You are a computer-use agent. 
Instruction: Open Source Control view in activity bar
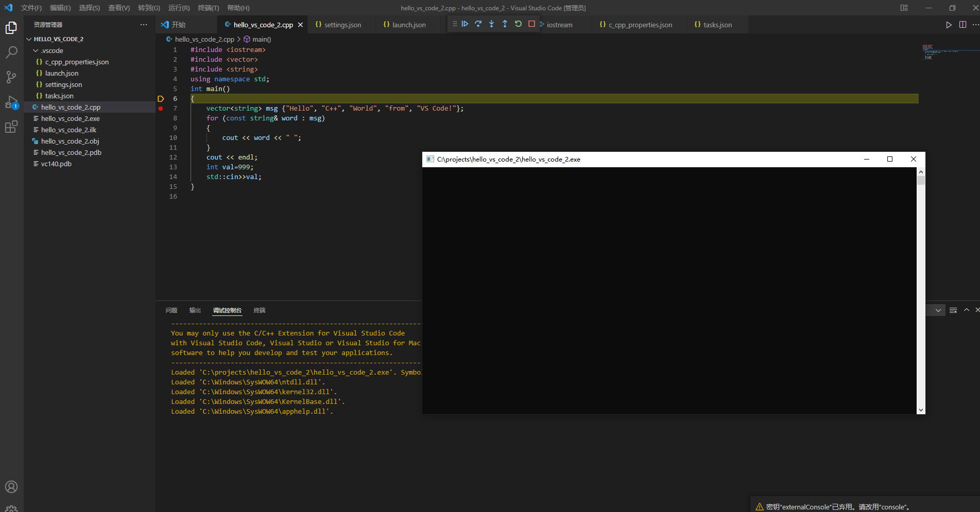(x=11, y=77)
